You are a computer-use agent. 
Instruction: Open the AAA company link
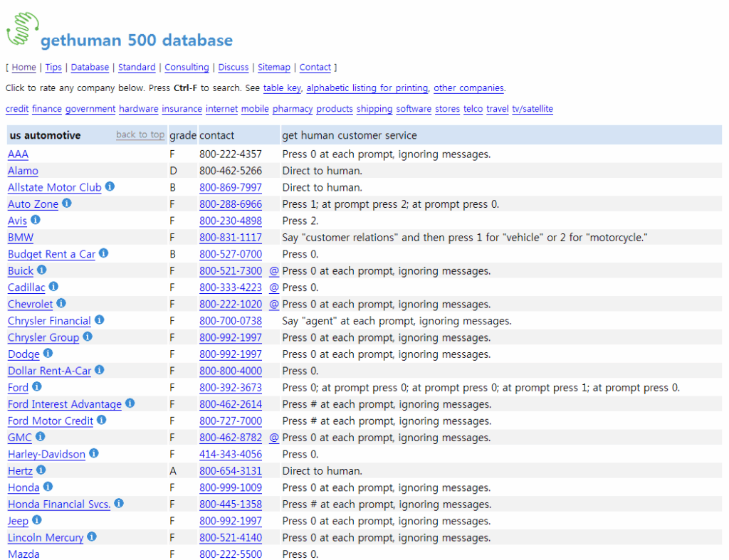18,154
